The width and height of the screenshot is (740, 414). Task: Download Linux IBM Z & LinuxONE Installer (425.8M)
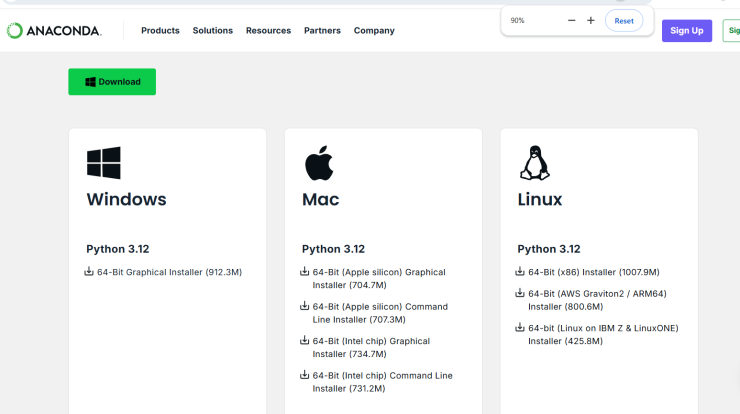[x=603, y=334]
